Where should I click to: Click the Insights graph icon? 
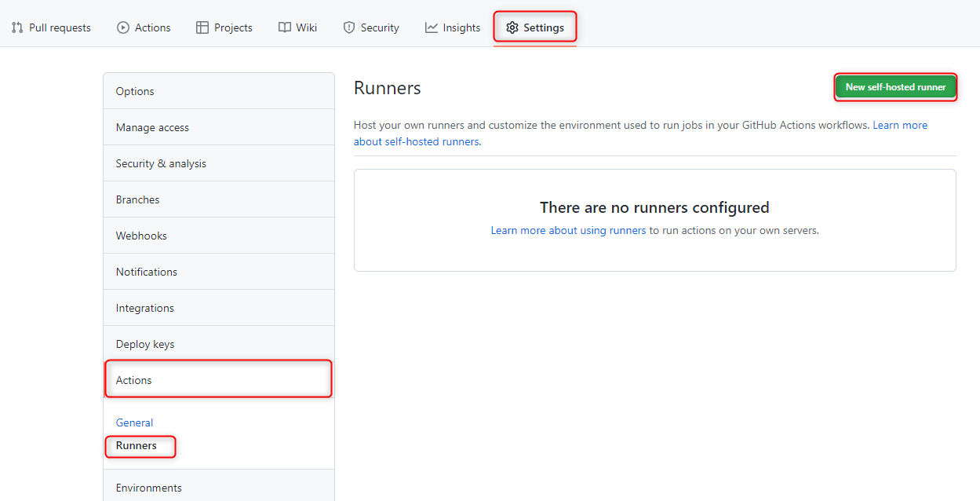pyautogui.click(x=432, y=27)
